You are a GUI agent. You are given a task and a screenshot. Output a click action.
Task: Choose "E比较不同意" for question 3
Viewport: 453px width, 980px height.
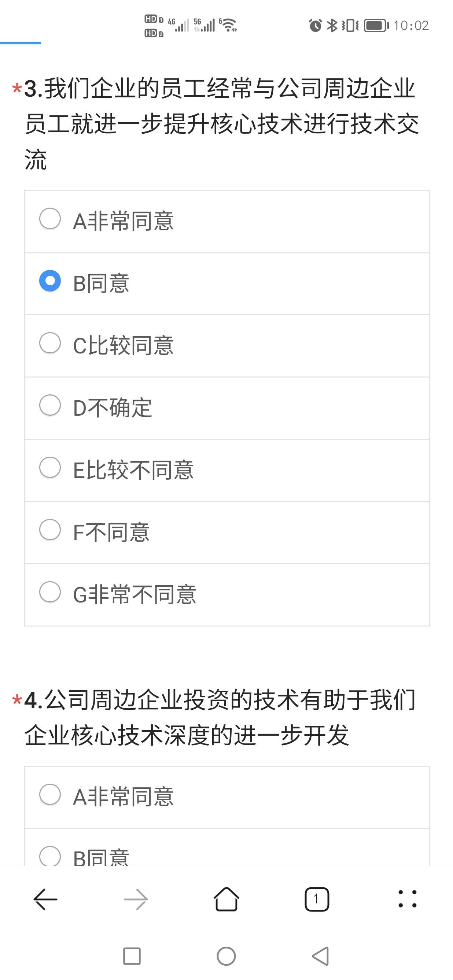pyautogui.click(x=50, y=468)
